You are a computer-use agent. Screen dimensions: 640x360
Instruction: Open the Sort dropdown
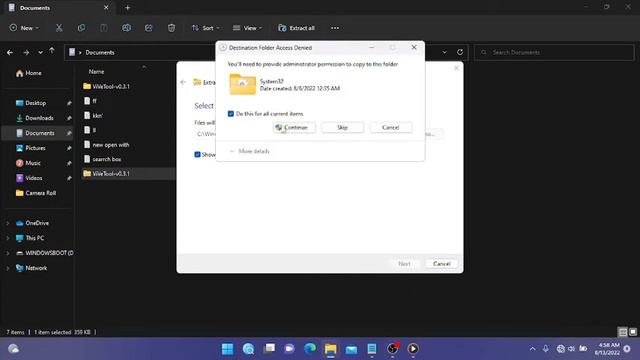pyautogui.click(x=206, y=28)
